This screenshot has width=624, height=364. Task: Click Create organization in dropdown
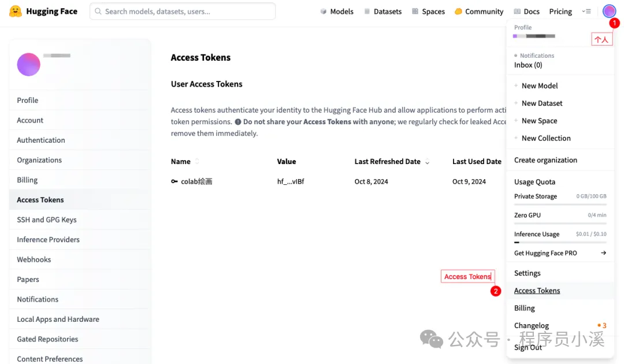point(545,160)
